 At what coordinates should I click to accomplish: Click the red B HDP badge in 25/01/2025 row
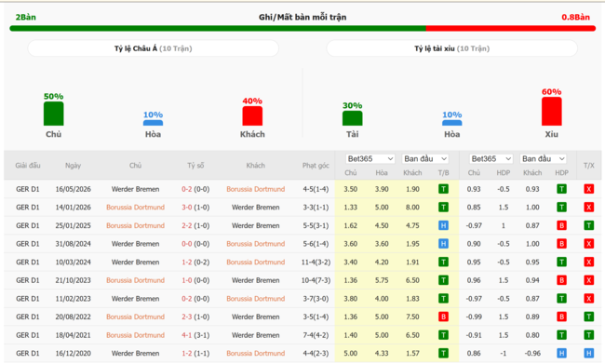point(562,225)
